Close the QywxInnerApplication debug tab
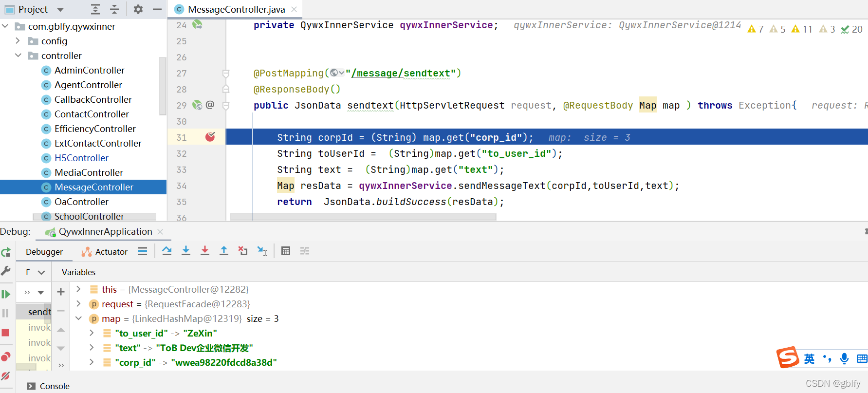868x393 pixels. pyautogui.click(x=160, y=232)
